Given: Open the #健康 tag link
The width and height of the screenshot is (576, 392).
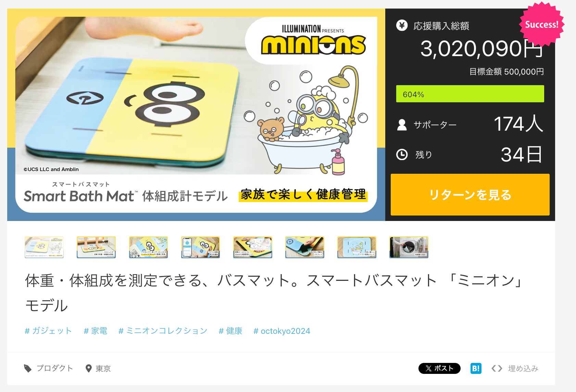Looking at the screenshot, I should 230,331.
